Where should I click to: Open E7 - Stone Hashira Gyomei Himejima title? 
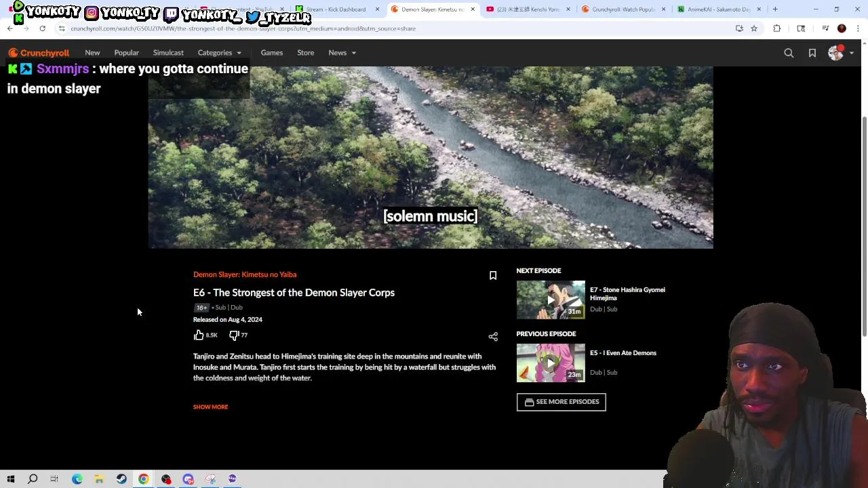(627, 293)
